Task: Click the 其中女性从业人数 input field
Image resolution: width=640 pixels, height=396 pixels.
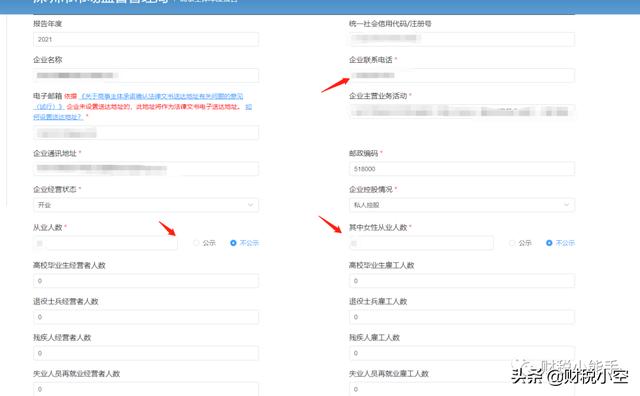Action: (x=421, y=243)
